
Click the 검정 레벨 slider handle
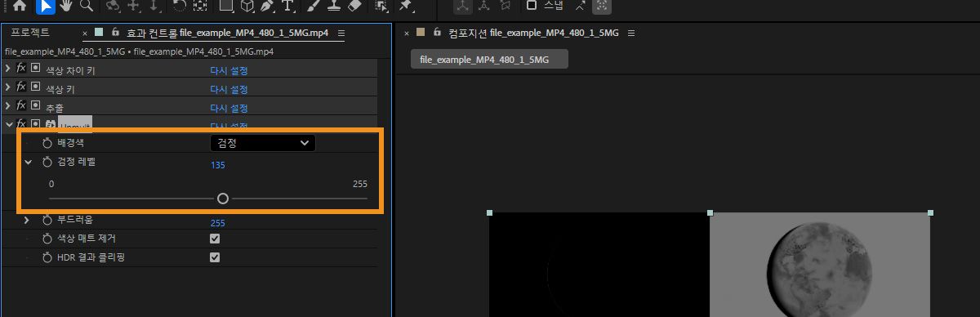pyautogui.click(x=223, y=199)
